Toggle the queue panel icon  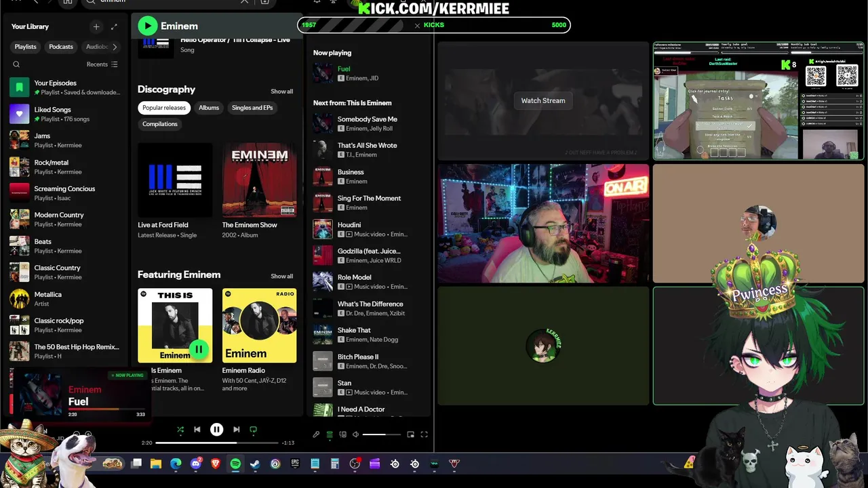(x=330, y=434)
